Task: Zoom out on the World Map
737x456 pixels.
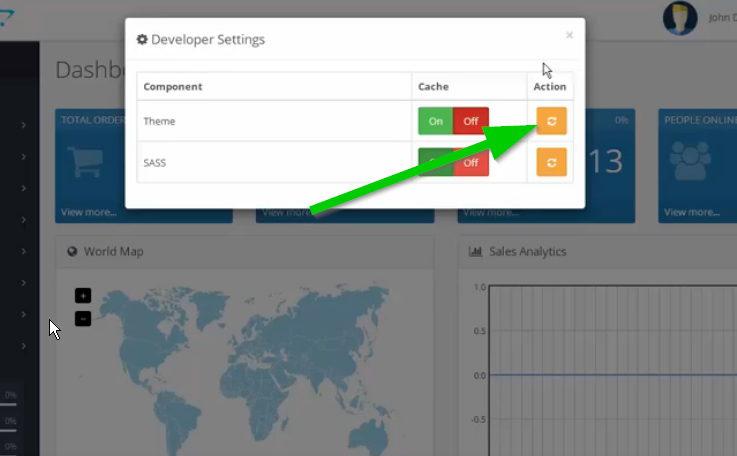Action: pos(83,318)
